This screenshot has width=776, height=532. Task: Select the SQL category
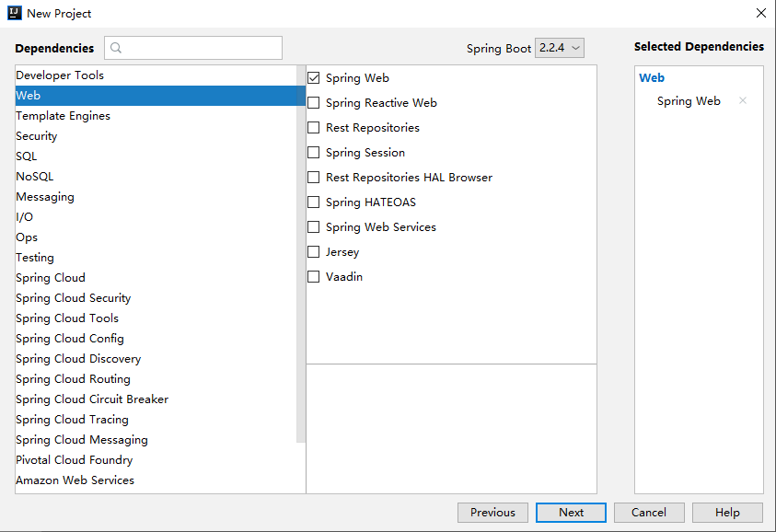156,156
